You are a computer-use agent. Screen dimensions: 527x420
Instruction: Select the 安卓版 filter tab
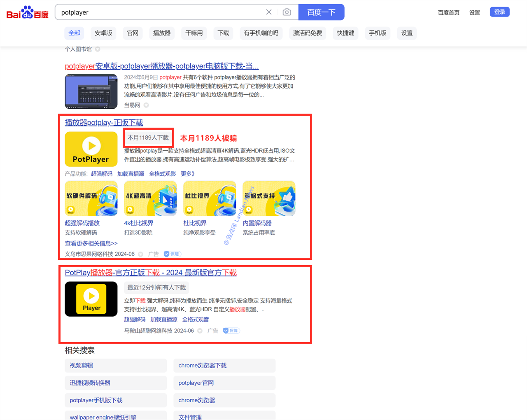click(x=103, y=33)
